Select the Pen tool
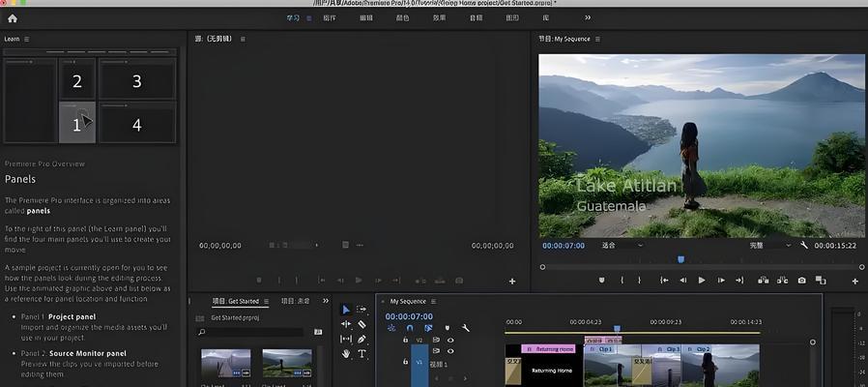 [x=362, y=339]
